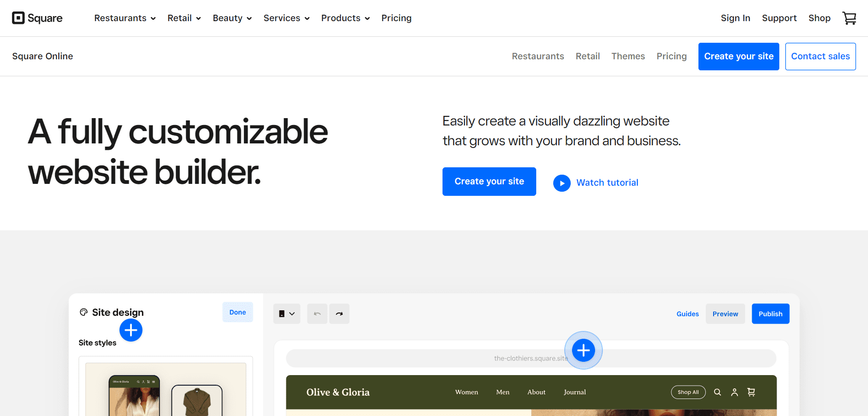Open Retail in the Square Online subnav
Image resolution: width=868 pixels, height=416 pixels.
click(588, 56)
